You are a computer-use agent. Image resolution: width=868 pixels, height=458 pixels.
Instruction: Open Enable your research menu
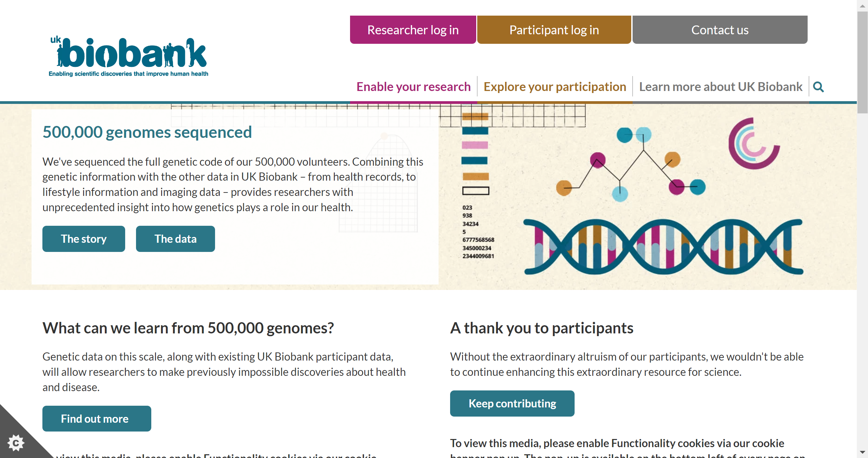tap(413, 87)
